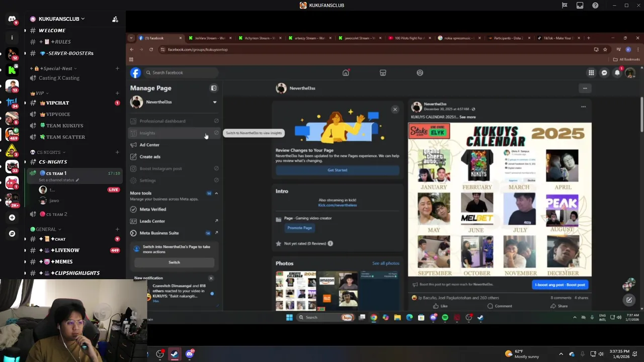The width and height of the screenshot is (644, 362).
Task: Open Facebook Messenger icon
Action: pyautogui.click(x=604, y=73)
